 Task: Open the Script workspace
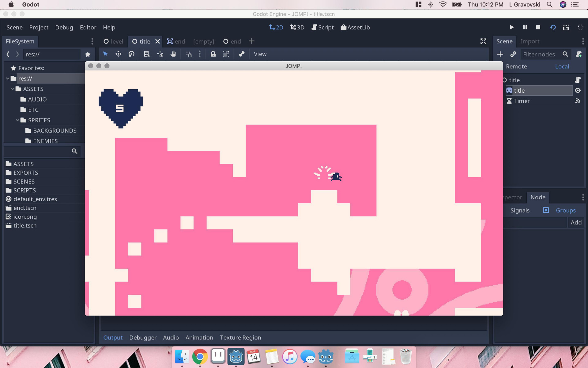point(322,27)
